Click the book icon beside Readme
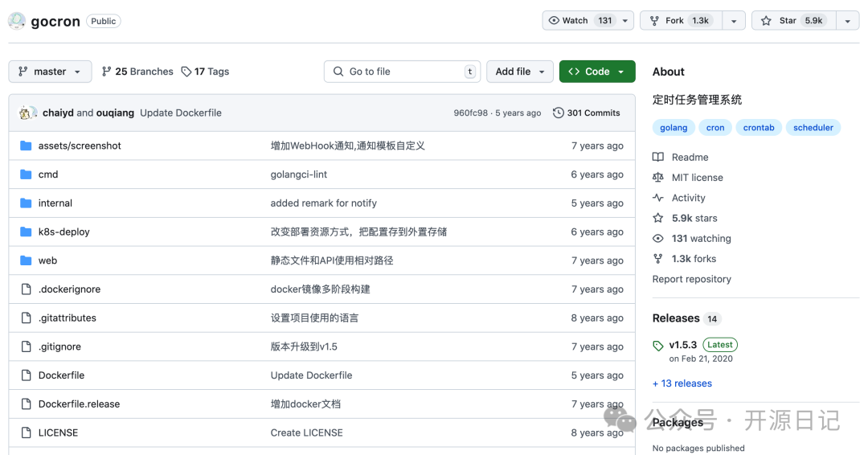 (658, 158)
